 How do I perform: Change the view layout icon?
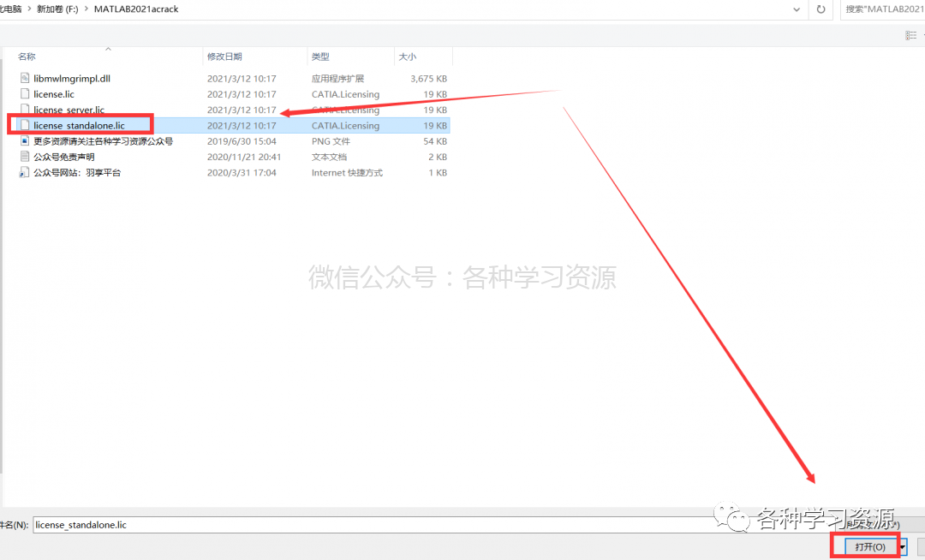click(x=910, y=35)
